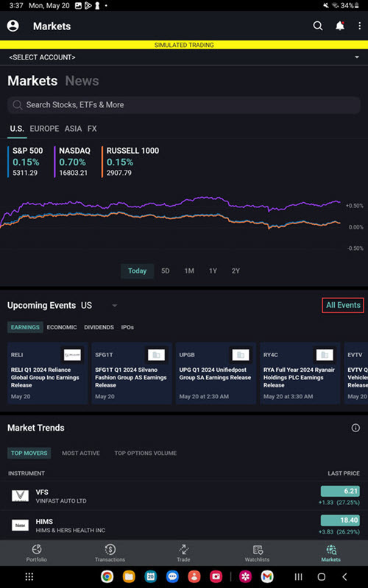Choose the 5D chart range
Image resolution: width=368 pixels, height=588 pixels.
coord(165,270)
